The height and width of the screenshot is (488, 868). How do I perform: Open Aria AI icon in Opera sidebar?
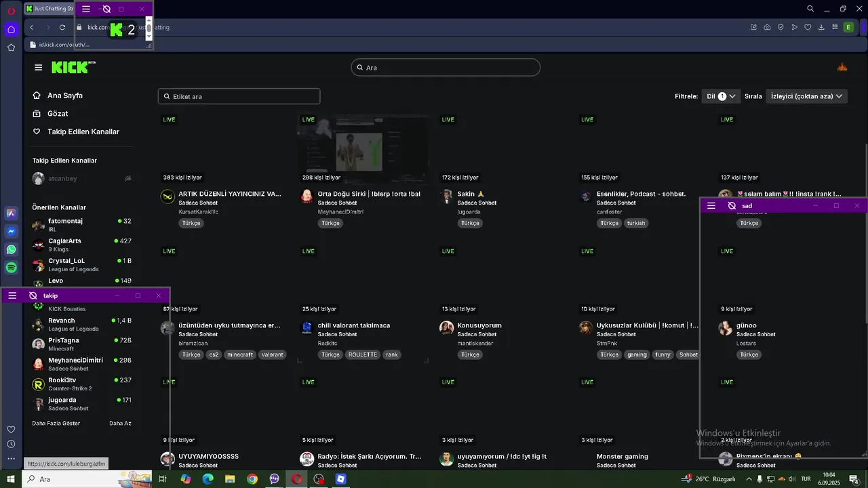click(12, 213)
